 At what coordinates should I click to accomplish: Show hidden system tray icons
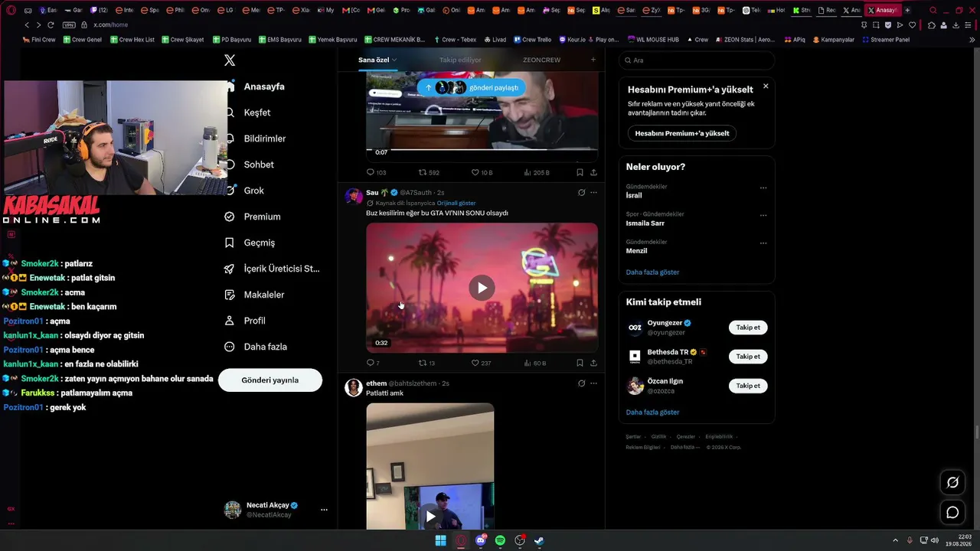pos(895,540)
